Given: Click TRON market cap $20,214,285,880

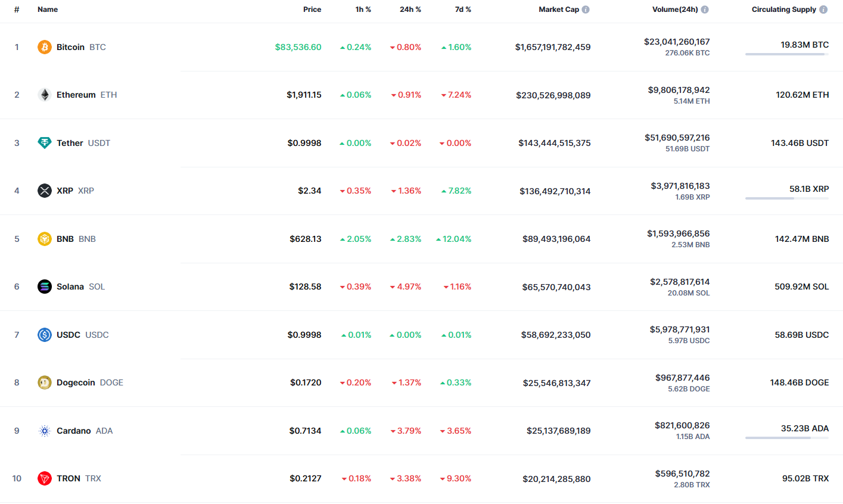Looking at the screenshot, I should point(556,479).
